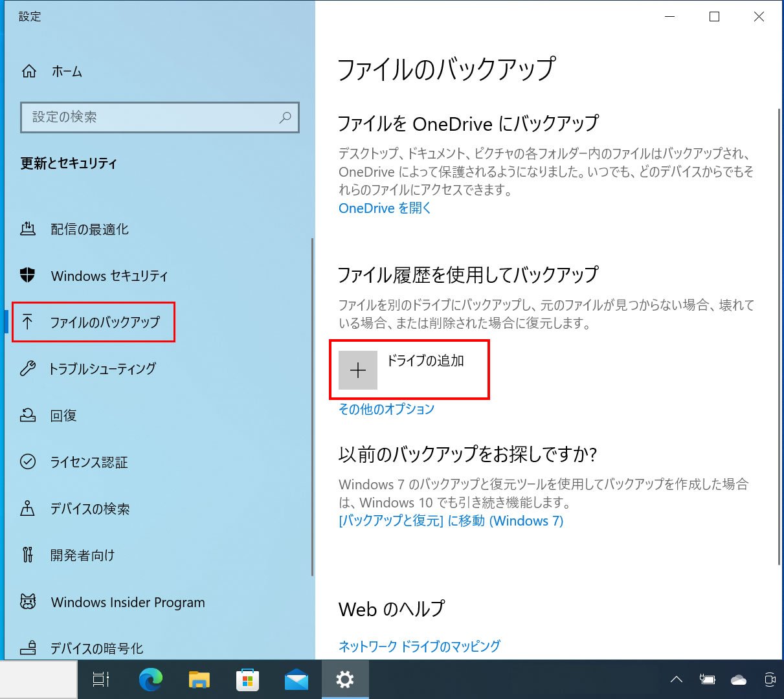Viewport: 784px width, 699px height.
Task: Click the taskbar search box
Action: [38, 680]
